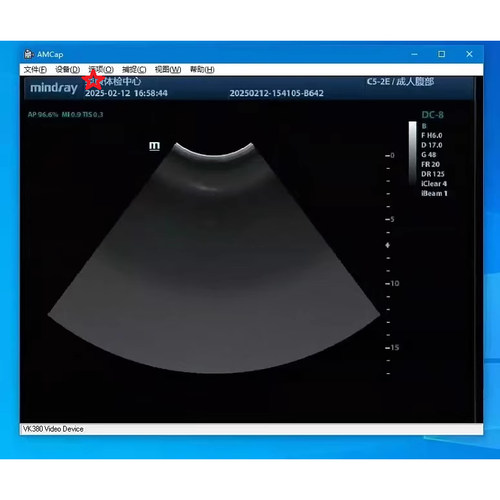Click the m probe orientation marker
500x500 pixels.
click(x=154, y=146)
